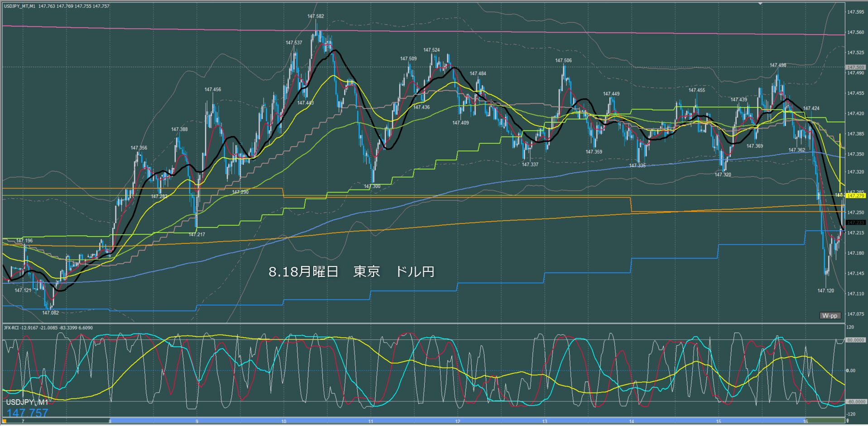Click the -80.0000 RCI level tag
Screen dimensions: 868x426
(x=856, y=402)
